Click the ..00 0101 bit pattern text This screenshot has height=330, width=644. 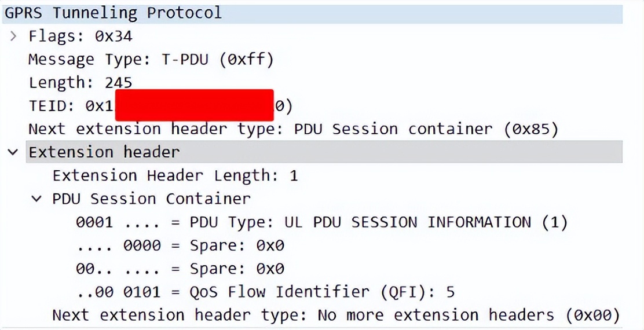(118, 292)
